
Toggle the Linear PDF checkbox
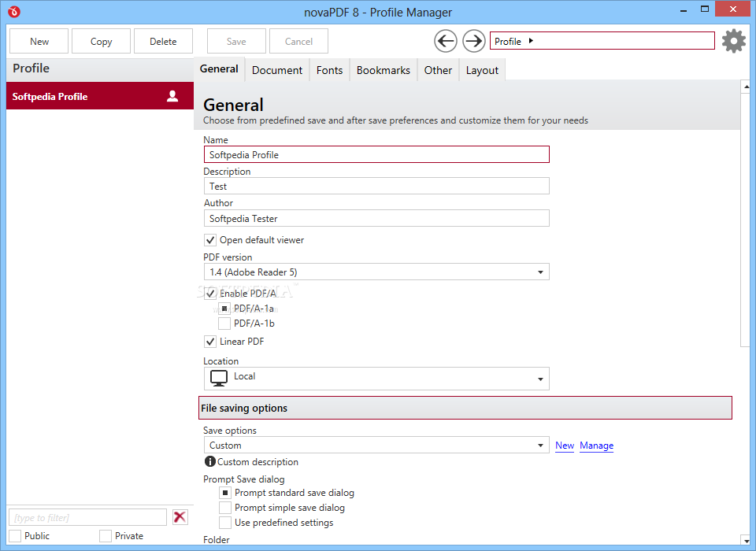[210, 342]
